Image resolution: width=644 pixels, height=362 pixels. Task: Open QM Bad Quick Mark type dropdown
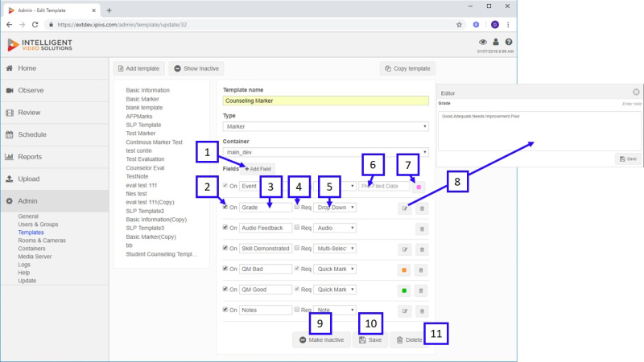(x=335, y=269)
